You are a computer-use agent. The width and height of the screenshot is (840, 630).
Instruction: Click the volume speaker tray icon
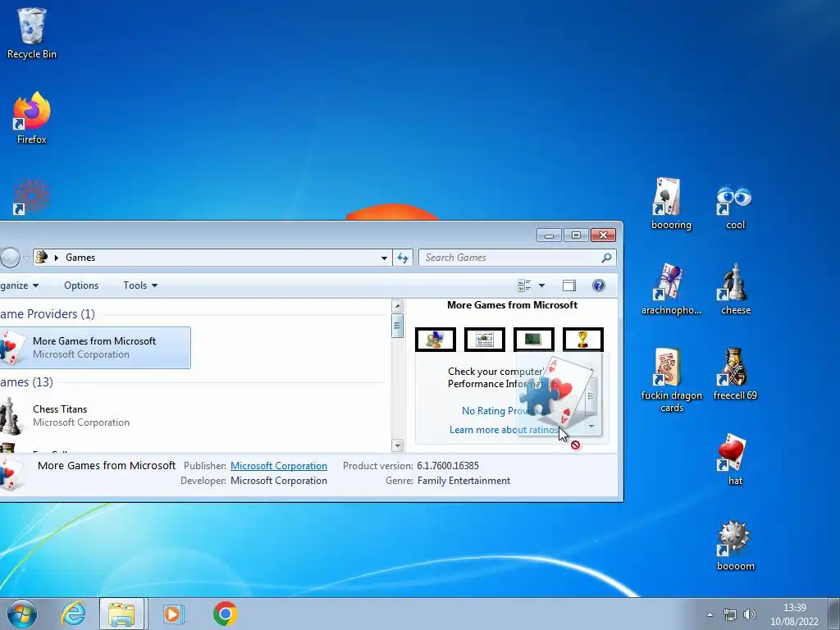(x=750, y=614)
